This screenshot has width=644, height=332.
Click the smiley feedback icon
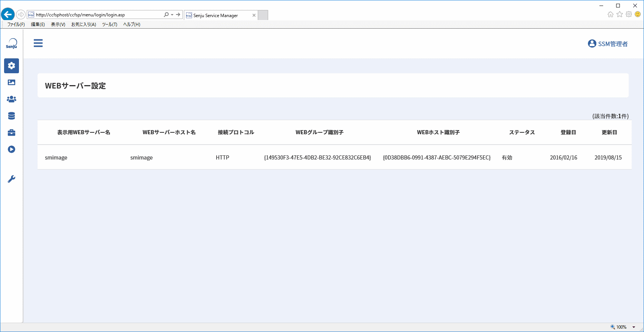click(x=638, y=14)
